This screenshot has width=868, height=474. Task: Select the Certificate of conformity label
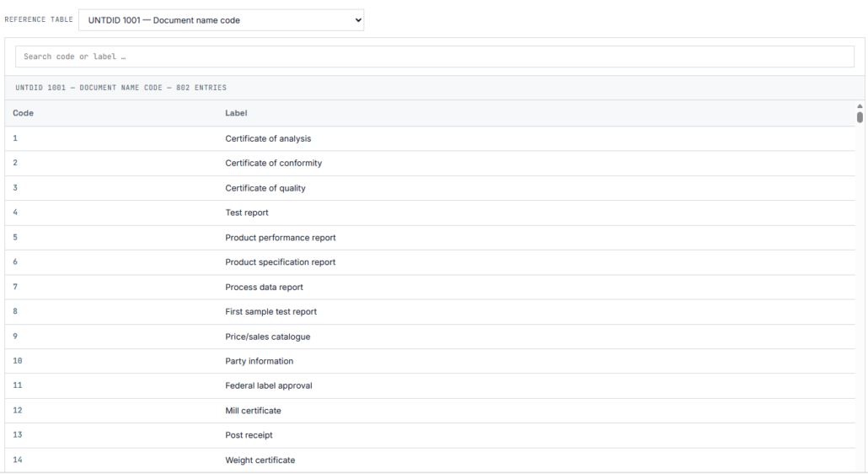[274, 163]
